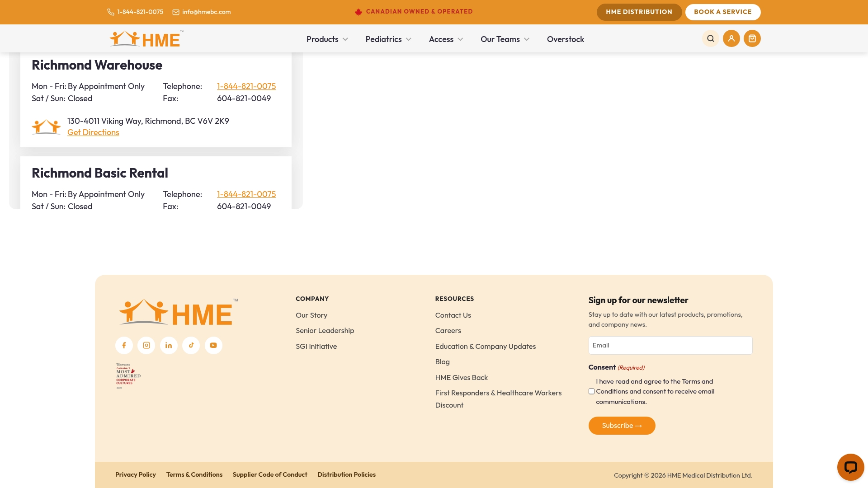Viewport: 868px width, 488px height.
Task: Visit HME's Instagram page
Action: [x=146, y=345]
